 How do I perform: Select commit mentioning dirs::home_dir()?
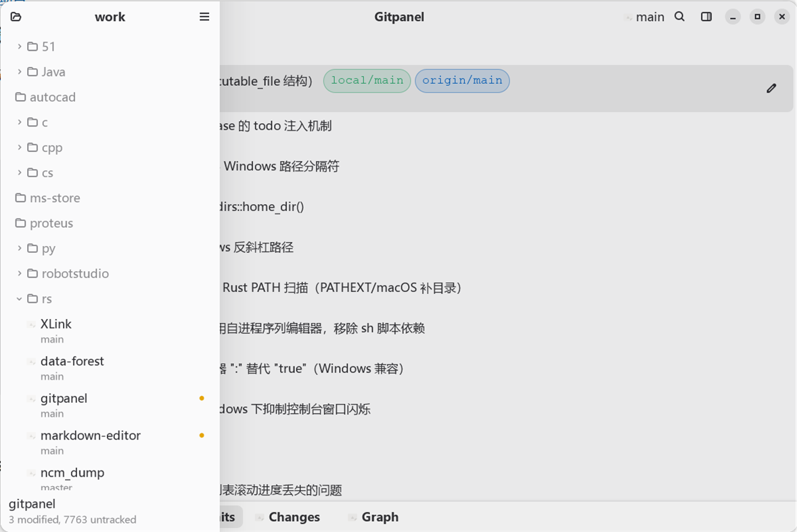(x=507, y=207)
